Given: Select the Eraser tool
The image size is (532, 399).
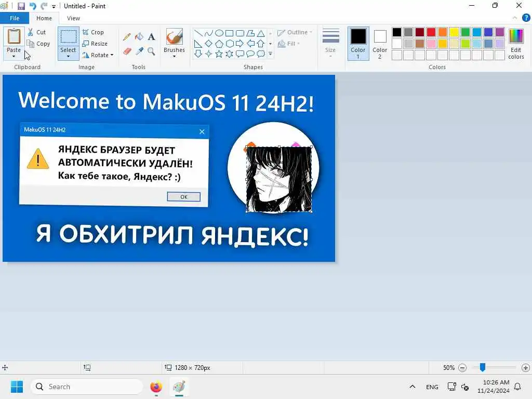Looking at the screenshot, I should pyautogui.click(x=127, y=51).
